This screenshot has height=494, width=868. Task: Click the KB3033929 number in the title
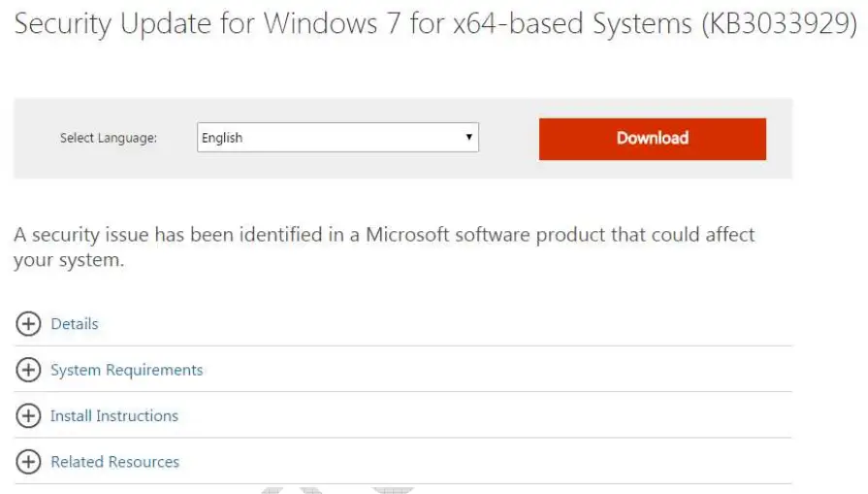click(780, 25)
